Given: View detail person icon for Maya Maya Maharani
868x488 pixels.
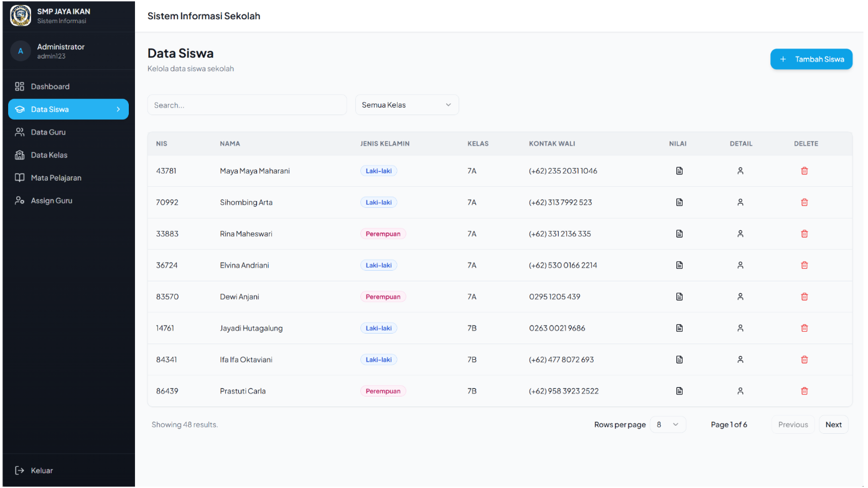Looking at the screenshot, I should 740,171.
